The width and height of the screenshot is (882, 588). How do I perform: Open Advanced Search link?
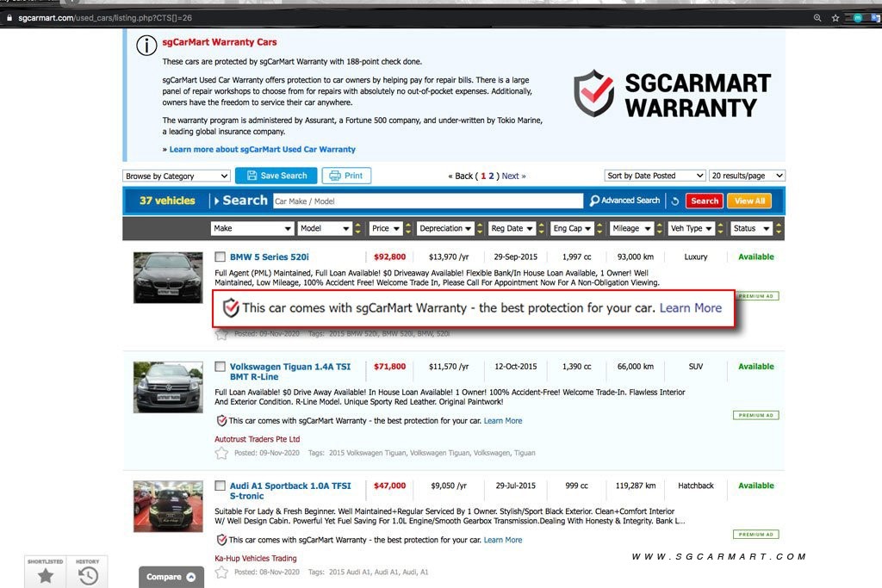point(630,200)
